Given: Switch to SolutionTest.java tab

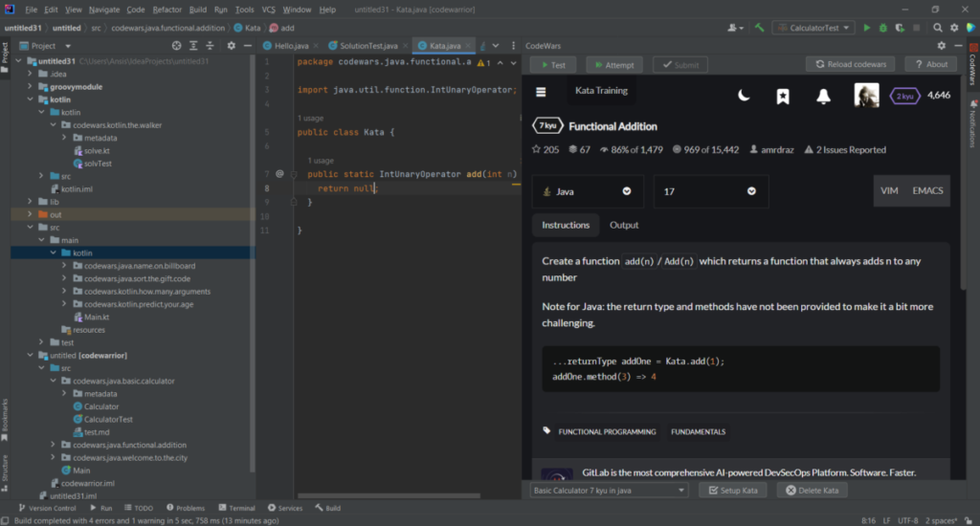Looking at the screenshot, I should [x=368, y=46].
